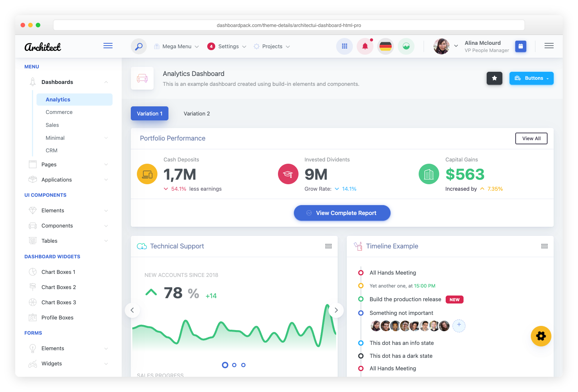Click the dark star favorite button

point(494,78)
